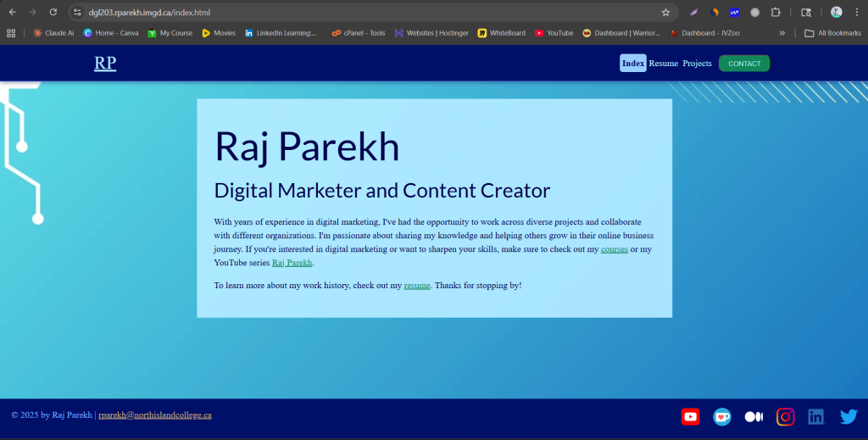Click the Ko-fi coffee cup icon

721,416
